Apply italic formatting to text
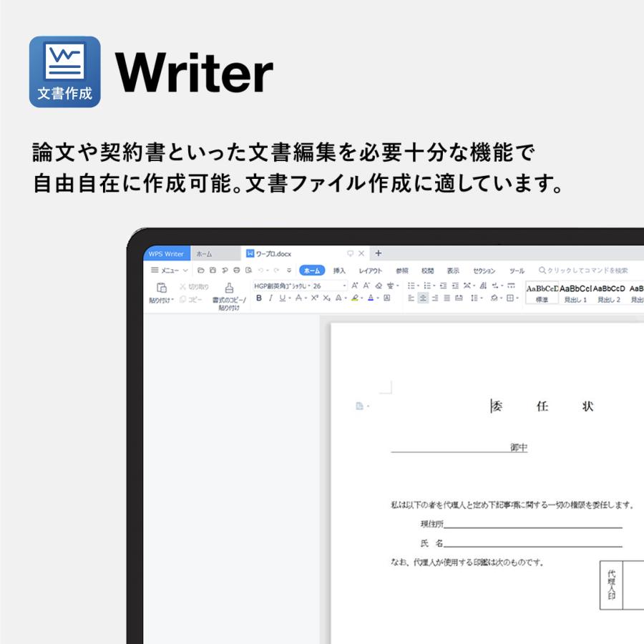 pos(269,298)
